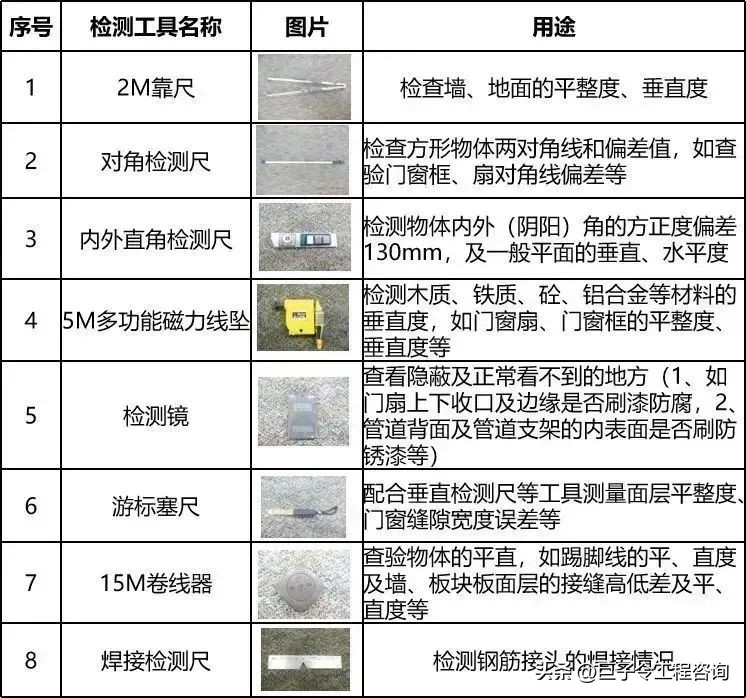Click the name cell 检测镜
The height and width of the screenshot is (698, 746).
156,415
